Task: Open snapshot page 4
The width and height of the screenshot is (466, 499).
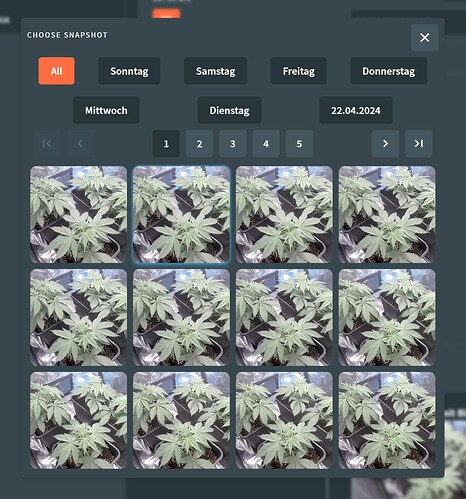Action: [x=266, y=144]
